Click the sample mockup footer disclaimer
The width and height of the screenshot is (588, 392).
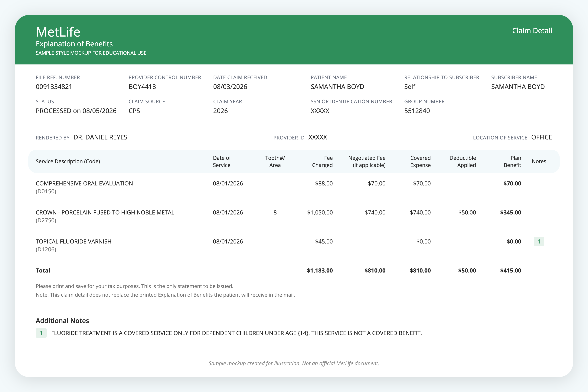(x=294, y=363)
